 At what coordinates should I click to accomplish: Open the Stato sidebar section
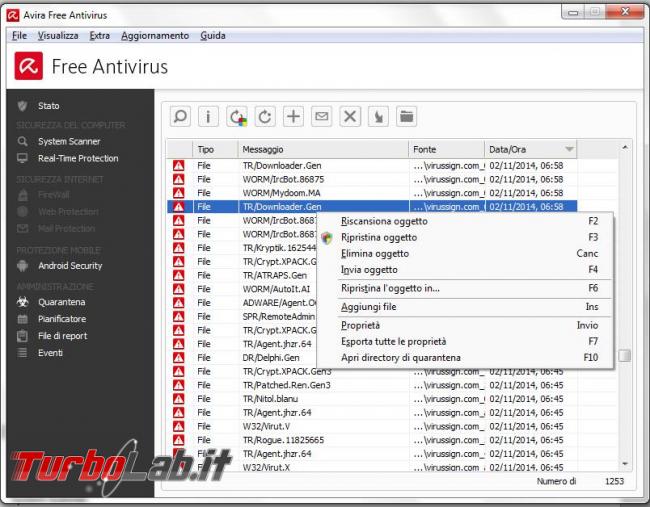(49, 106)
